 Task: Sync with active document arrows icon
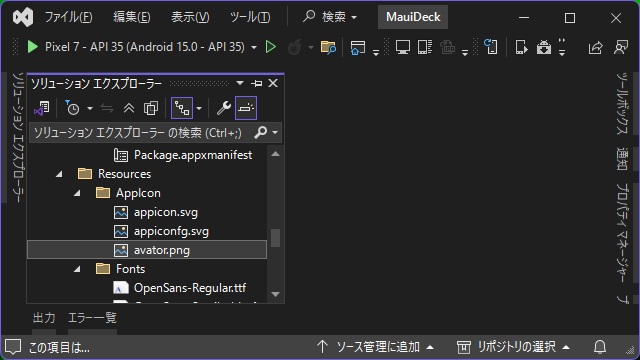[107, 108]
